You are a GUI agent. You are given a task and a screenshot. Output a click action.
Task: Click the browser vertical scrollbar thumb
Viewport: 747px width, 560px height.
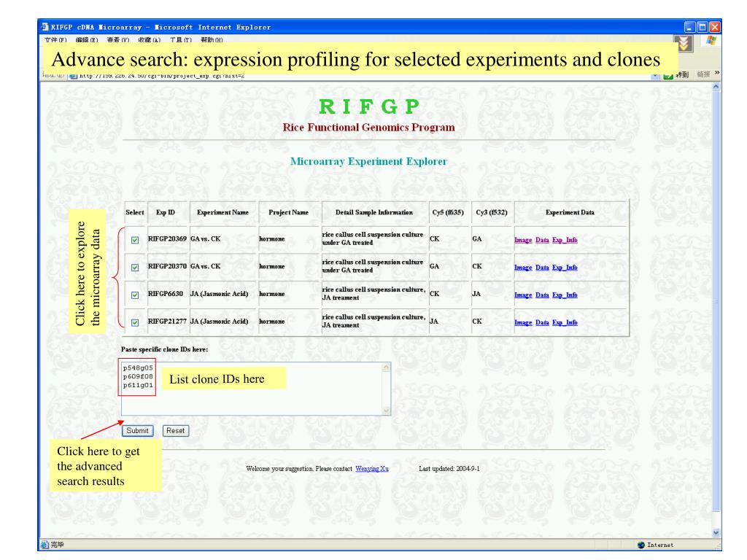point(716,301)
